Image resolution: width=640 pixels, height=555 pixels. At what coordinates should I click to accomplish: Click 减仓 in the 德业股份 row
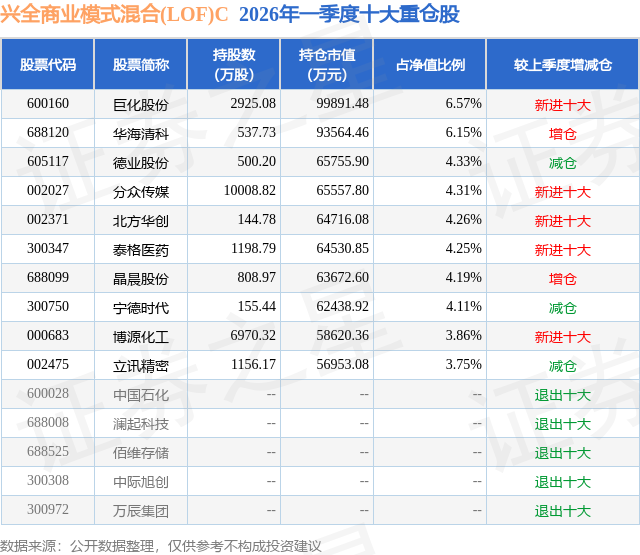pyautogui.click(x=563, y=163)
